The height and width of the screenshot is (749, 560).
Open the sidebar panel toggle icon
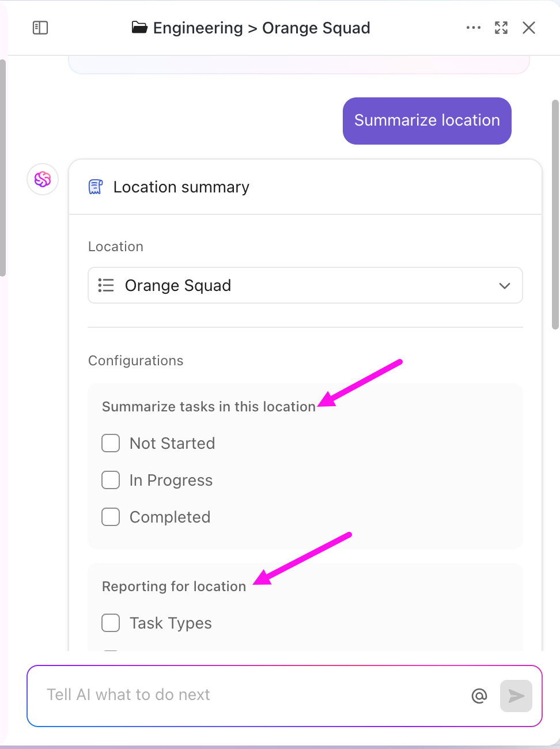(x=40, y=28)
